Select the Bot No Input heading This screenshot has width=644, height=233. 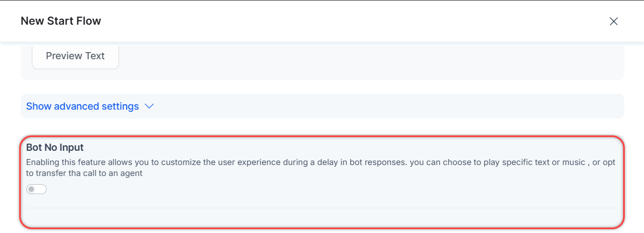55,147
